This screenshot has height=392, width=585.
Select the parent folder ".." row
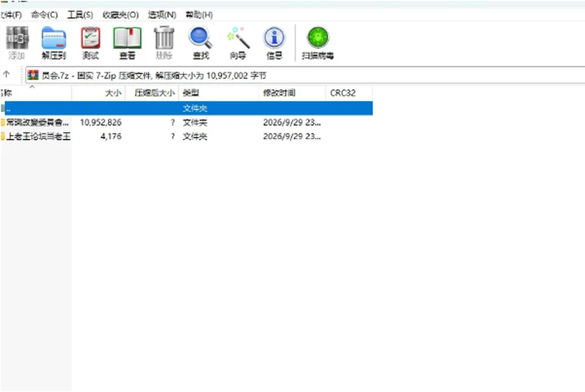[186, 108]
